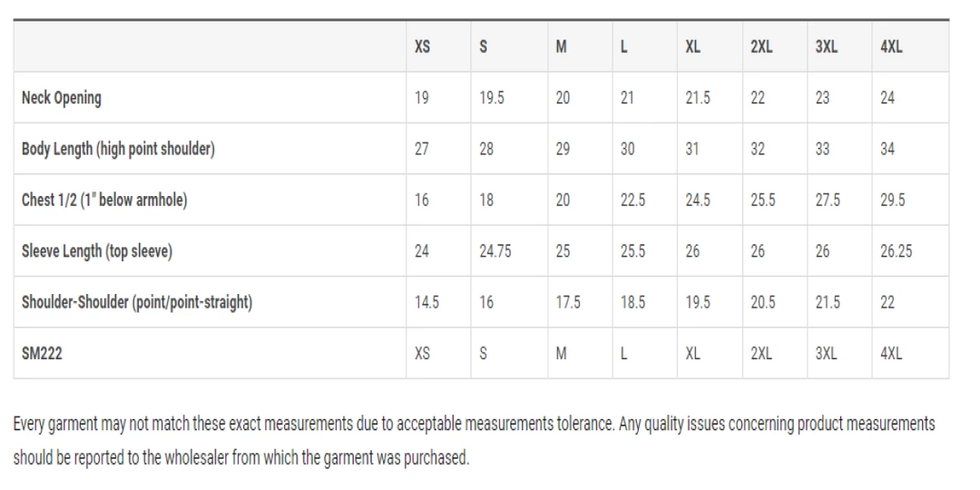Click the XS column header

pyautogui.click(x=422, y=47)
